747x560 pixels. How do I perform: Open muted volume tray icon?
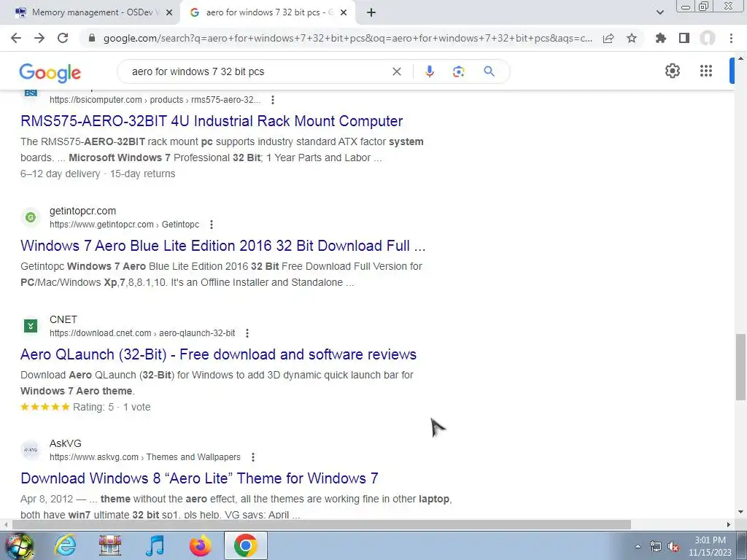tap(673, 547)
